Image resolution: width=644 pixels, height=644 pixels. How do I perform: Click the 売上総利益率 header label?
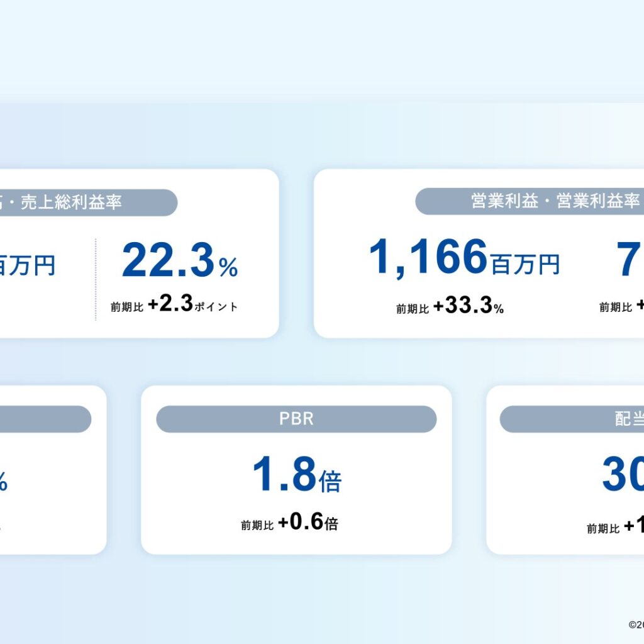point(70,202)
